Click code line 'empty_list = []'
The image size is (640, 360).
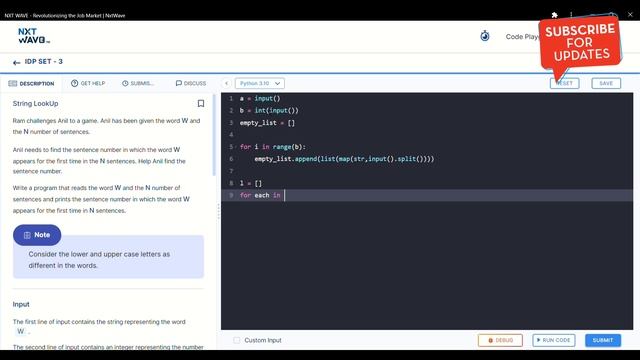(267, 123)
